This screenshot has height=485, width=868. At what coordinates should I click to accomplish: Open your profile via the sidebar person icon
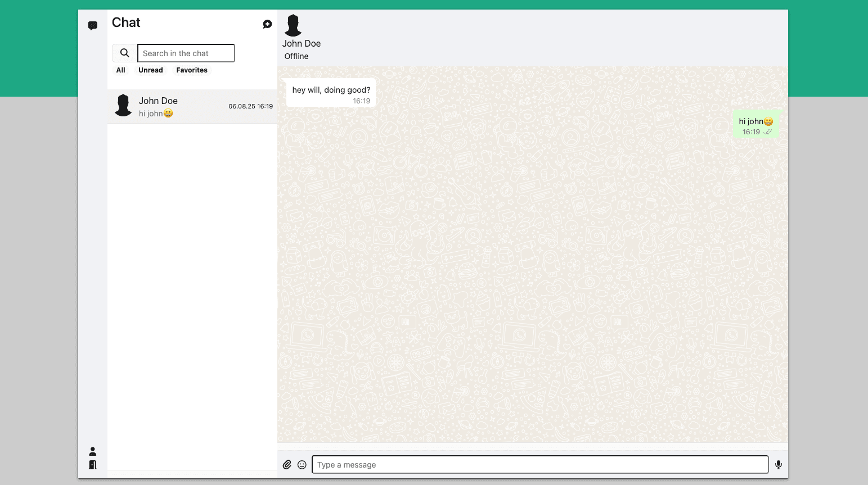pyautogui.click(x=92, y=450)
